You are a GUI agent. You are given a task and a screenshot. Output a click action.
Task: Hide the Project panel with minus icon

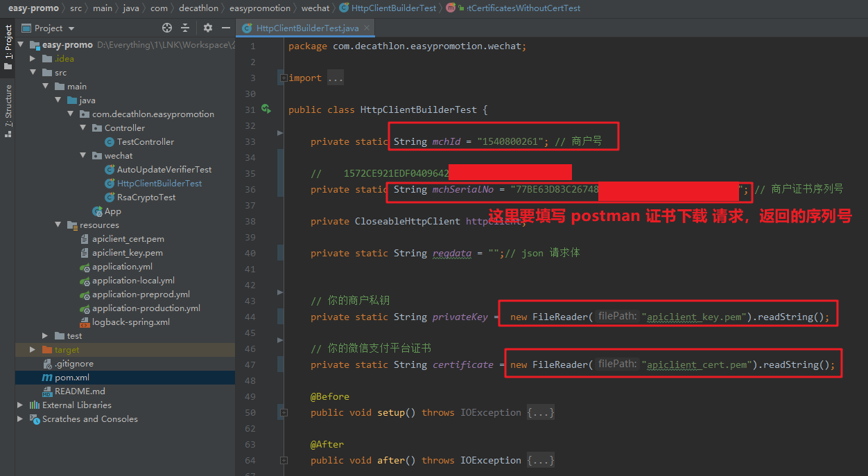click(225, 28)
